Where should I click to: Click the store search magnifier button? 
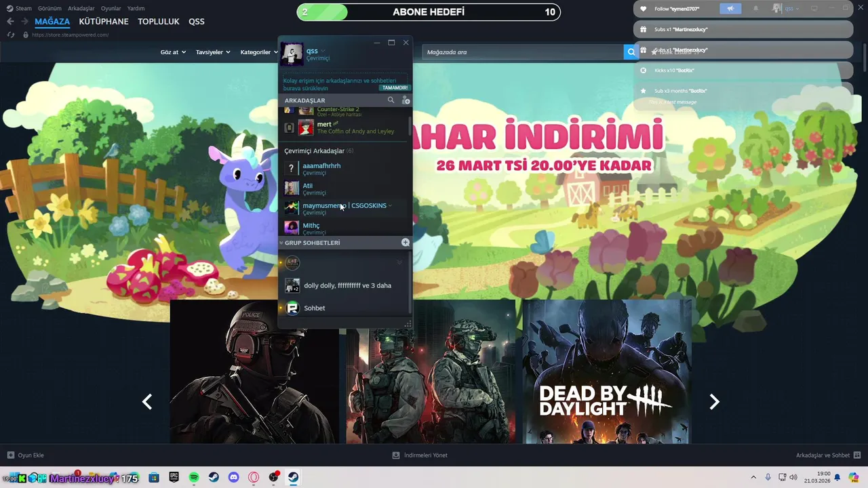[631, 52]
